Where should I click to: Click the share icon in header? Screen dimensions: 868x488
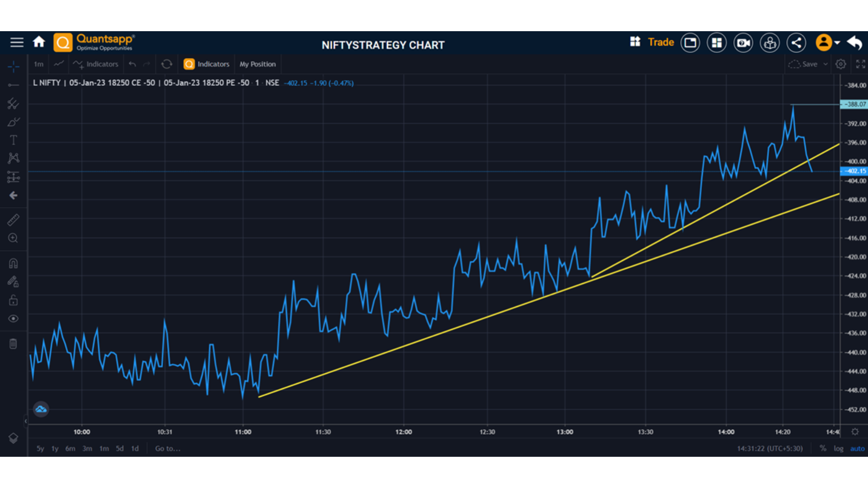point(796,43)
